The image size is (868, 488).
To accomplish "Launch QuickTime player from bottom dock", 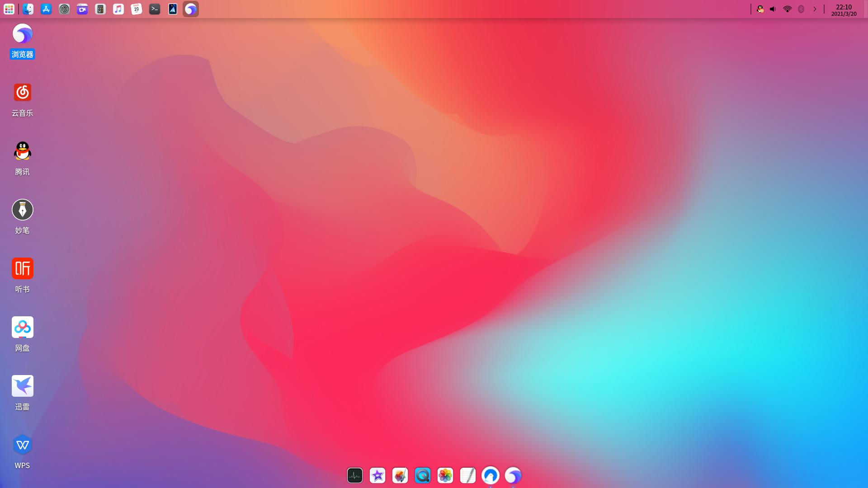I will [x=423, y=475].
